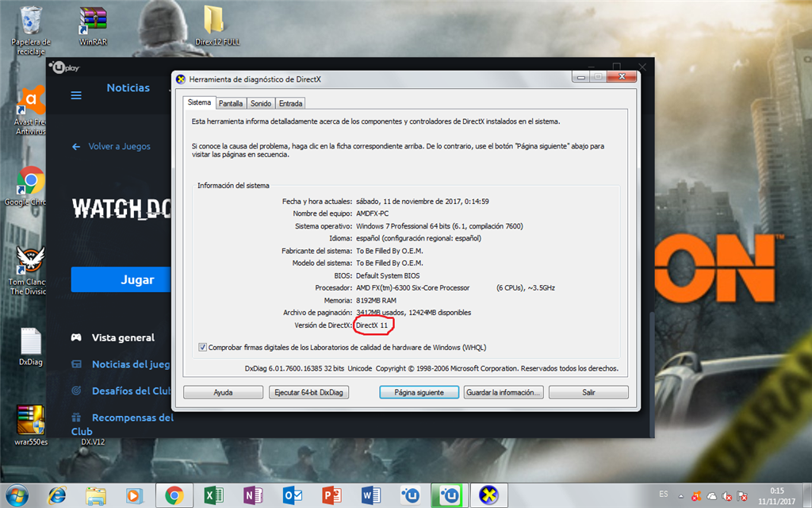Launch Excel from the taskbar
This screenshot has width=812, height=508.
(x=213, y=496)
